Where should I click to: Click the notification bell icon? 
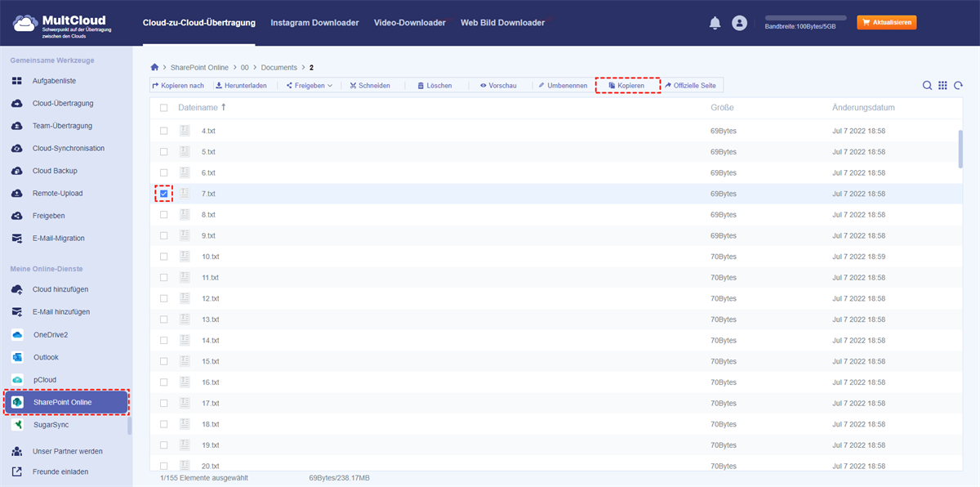pos(715,24)
